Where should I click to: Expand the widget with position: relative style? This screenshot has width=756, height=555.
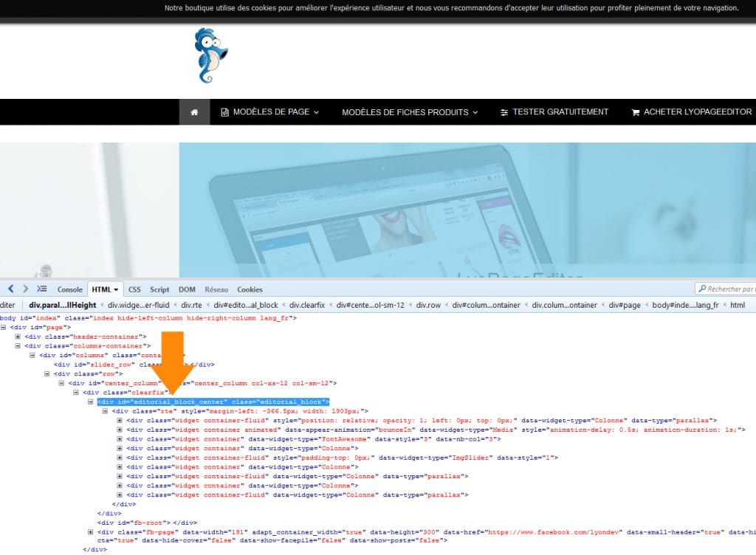click(120, 420)
